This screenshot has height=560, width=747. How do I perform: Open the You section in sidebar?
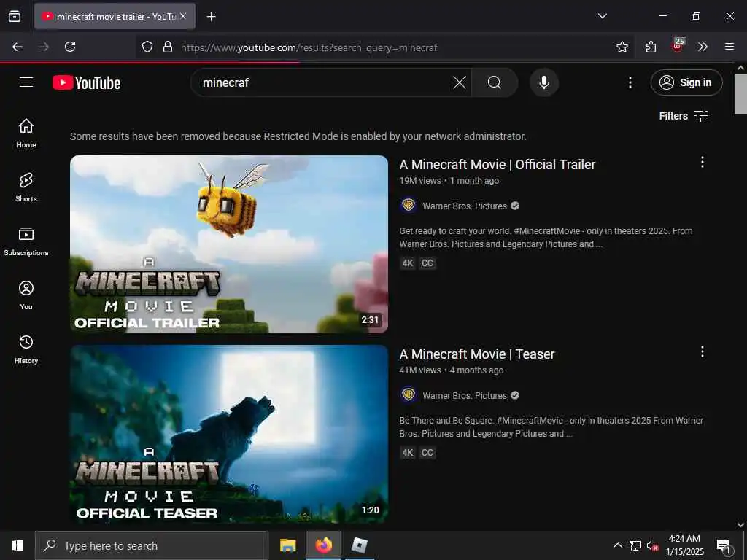pyautogui.click(x=26, y=295)
